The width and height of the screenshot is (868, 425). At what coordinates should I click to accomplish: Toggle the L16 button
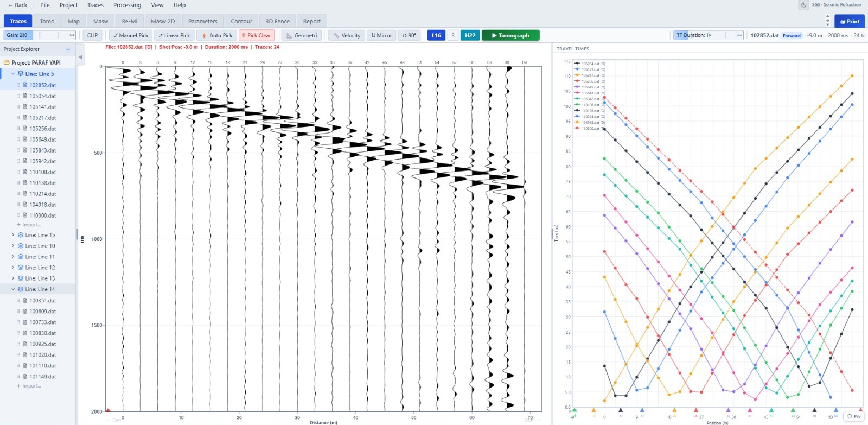[x=436, y=35]
